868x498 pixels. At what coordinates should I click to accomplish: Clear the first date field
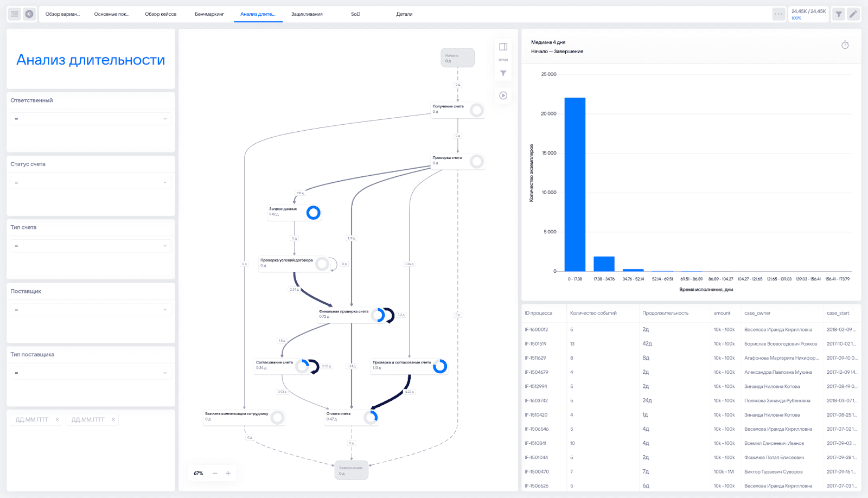(57, 419)
